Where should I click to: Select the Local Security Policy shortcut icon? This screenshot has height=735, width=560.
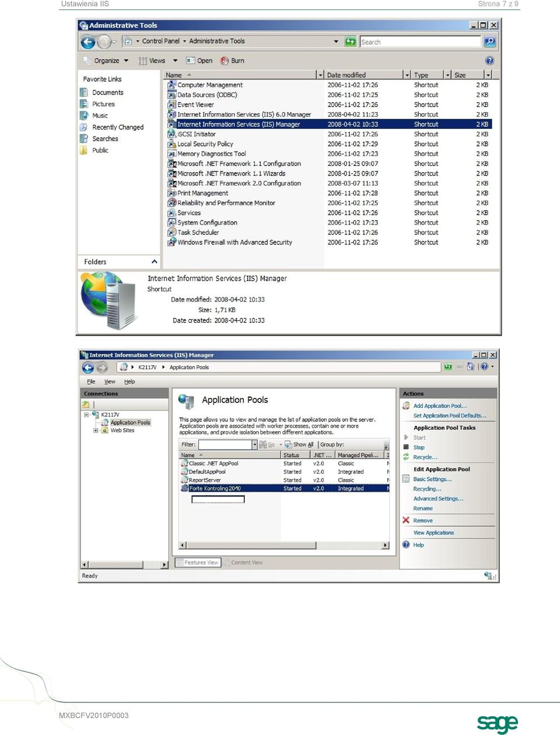[x=172, y=144]
